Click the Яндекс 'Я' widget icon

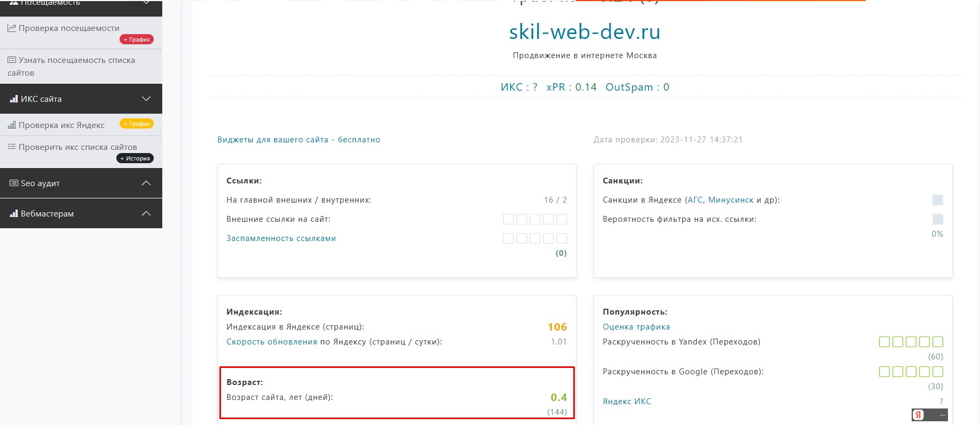click(x=919, y=415)
